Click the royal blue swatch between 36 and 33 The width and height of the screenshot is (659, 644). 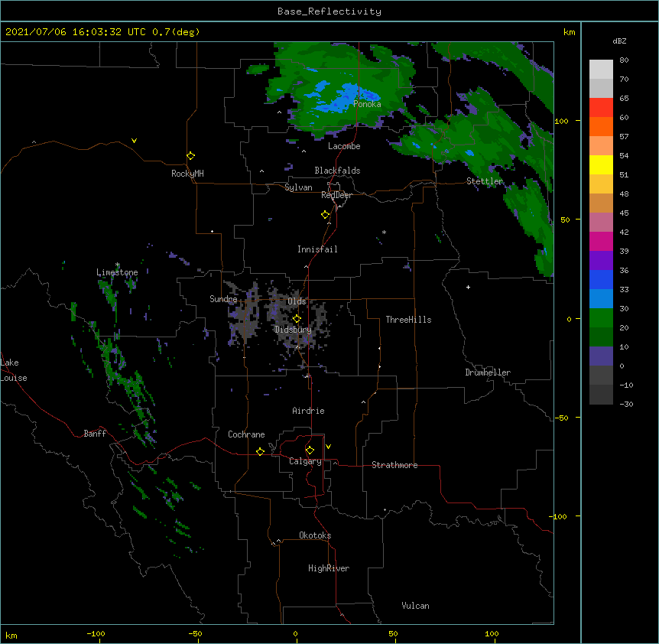tap(601, 280)
